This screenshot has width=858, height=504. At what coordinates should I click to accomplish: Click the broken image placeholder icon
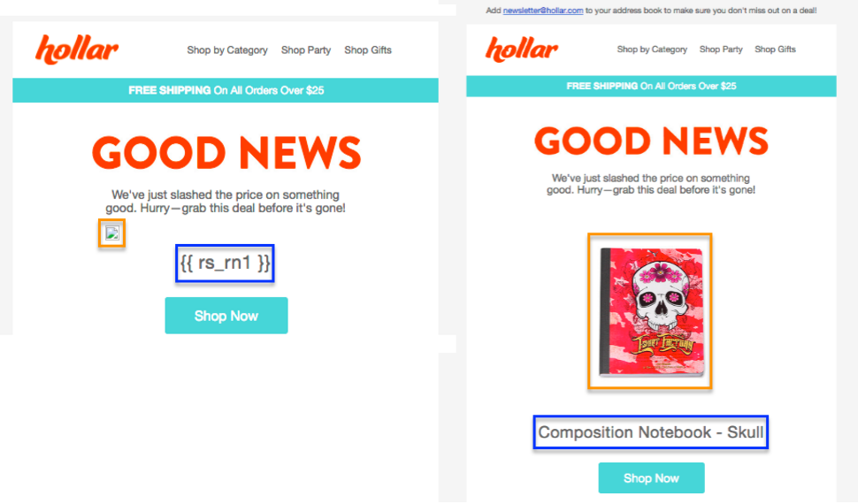point(112,233)
